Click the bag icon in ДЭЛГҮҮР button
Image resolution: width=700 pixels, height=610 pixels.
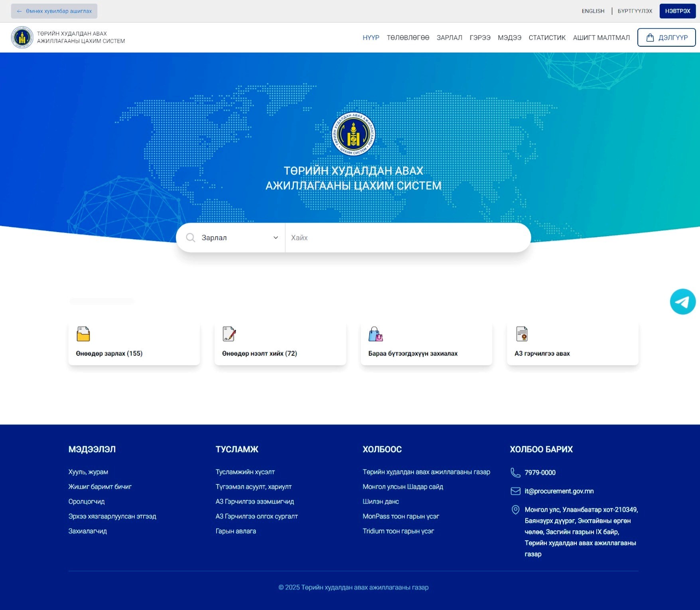click(650, 37)
